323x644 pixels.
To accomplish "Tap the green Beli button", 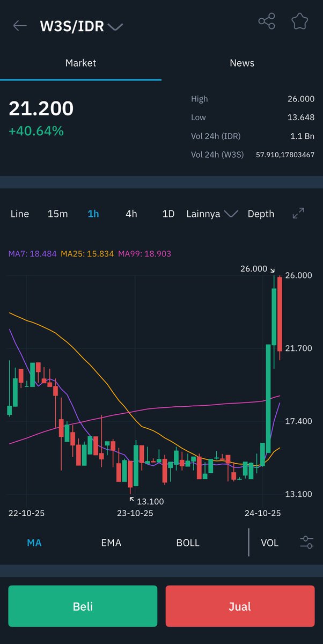I will [83, 606].
